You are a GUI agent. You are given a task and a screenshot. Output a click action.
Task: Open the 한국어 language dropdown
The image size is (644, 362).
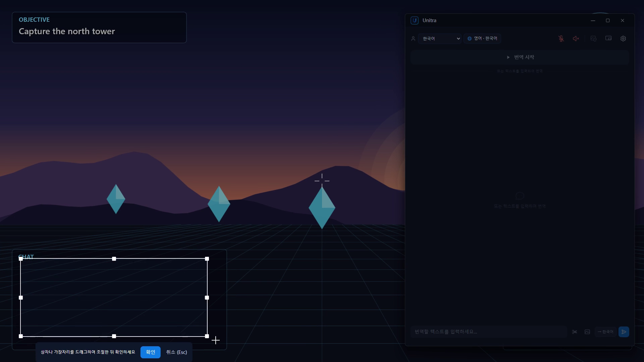440,39
